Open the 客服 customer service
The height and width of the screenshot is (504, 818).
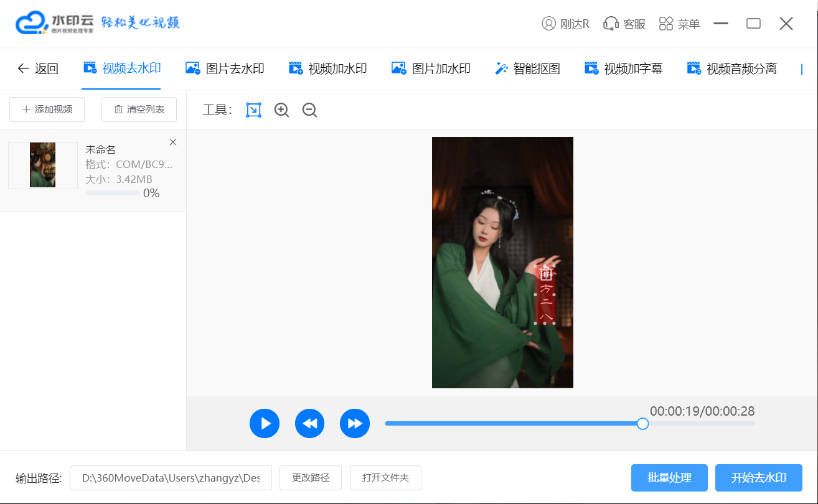pos(624,24)
